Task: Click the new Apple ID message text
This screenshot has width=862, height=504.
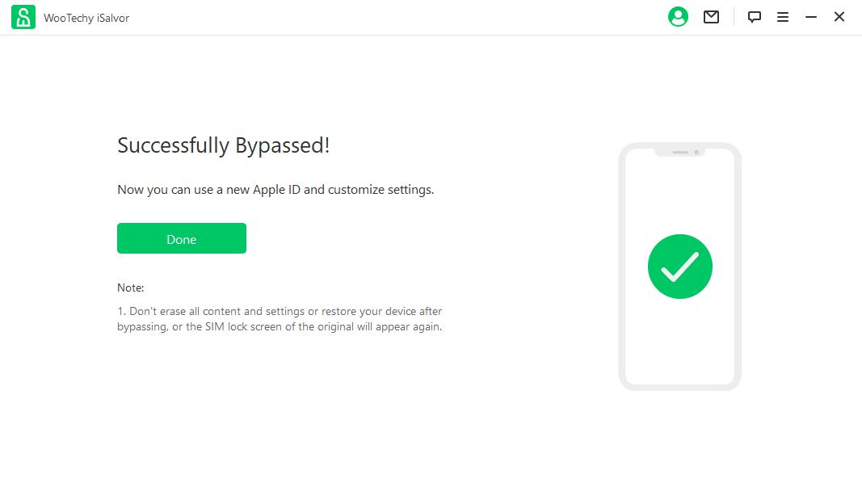Action: [x=275, y=190]
